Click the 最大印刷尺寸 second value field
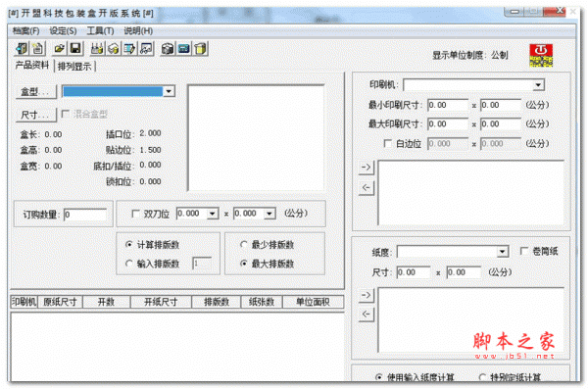Viewport: 588px width, 389px height. [501, 124]
